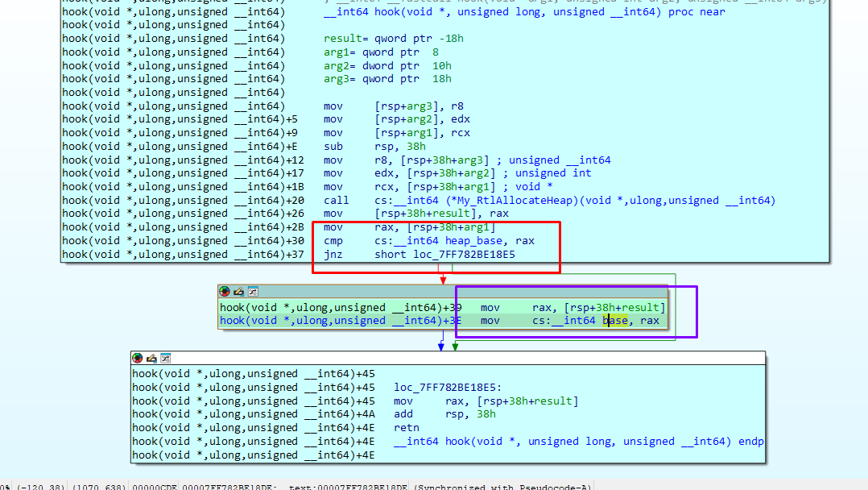868x490 pixels.
Task: Click the node color icon in the middle graph node
Action: pyautogui.click(x=224, y=292)
